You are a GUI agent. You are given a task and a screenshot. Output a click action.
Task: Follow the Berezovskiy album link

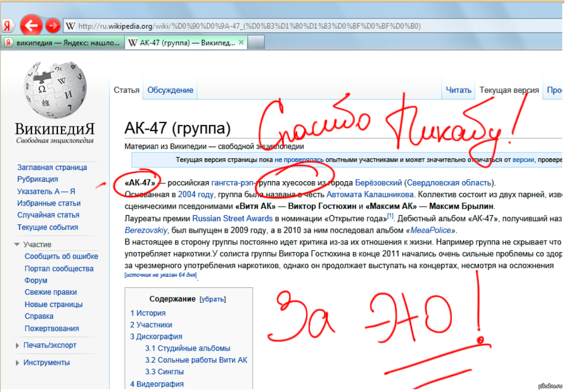click(146, 230)
